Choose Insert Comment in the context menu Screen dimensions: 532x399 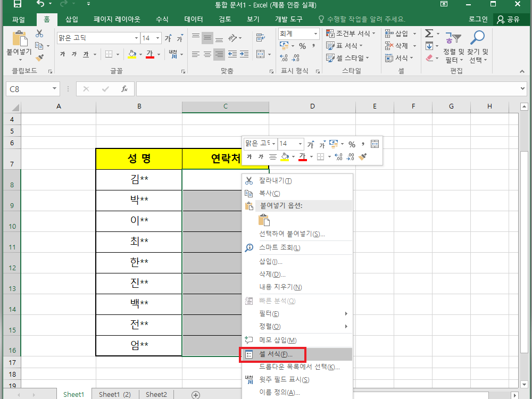pos(297,340)
